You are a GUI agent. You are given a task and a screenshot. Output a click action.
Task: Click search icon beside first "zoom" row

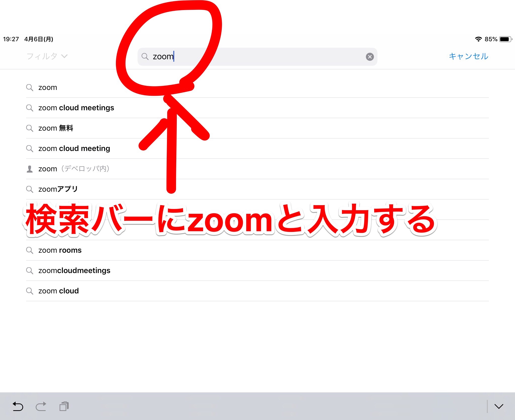tap(30, 87)
